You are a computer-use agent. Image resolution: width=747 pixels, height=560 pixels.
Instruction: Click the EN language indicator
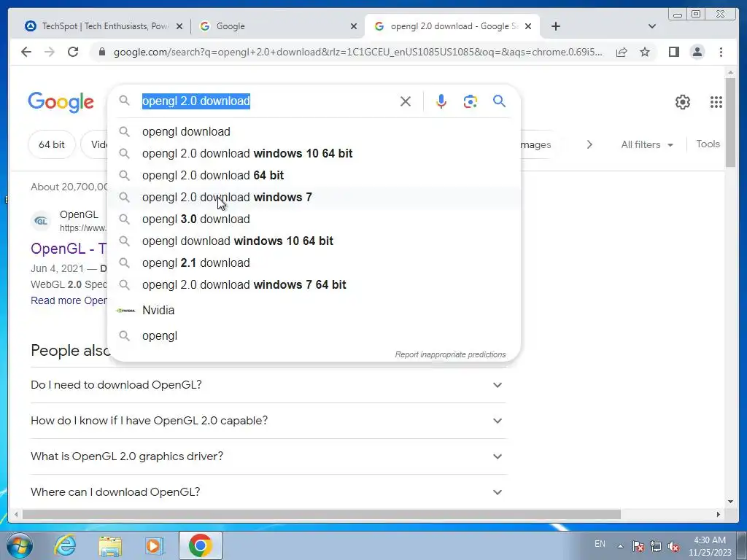coord(600,544)
